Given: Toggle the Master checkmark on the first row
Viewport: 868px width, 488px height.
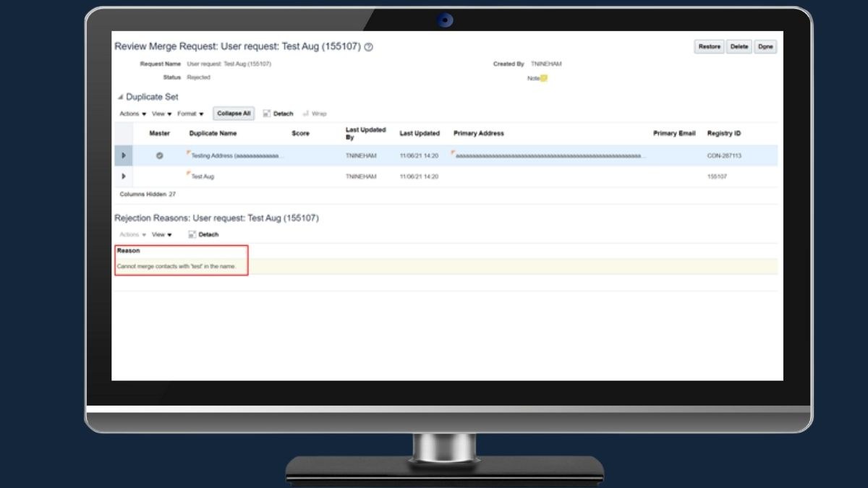Looking at the screenshot, I should click(x=159, y=155).
